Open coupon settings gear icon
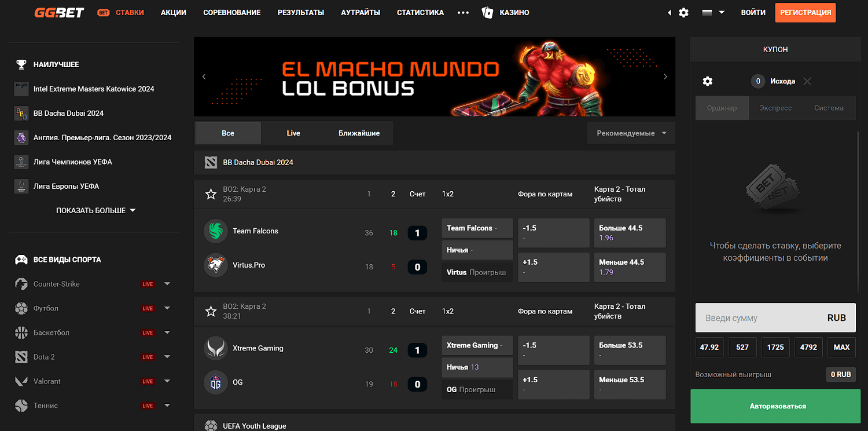This screenshot has height=431, width=868. pyautogui.click(x=707, y=81)
